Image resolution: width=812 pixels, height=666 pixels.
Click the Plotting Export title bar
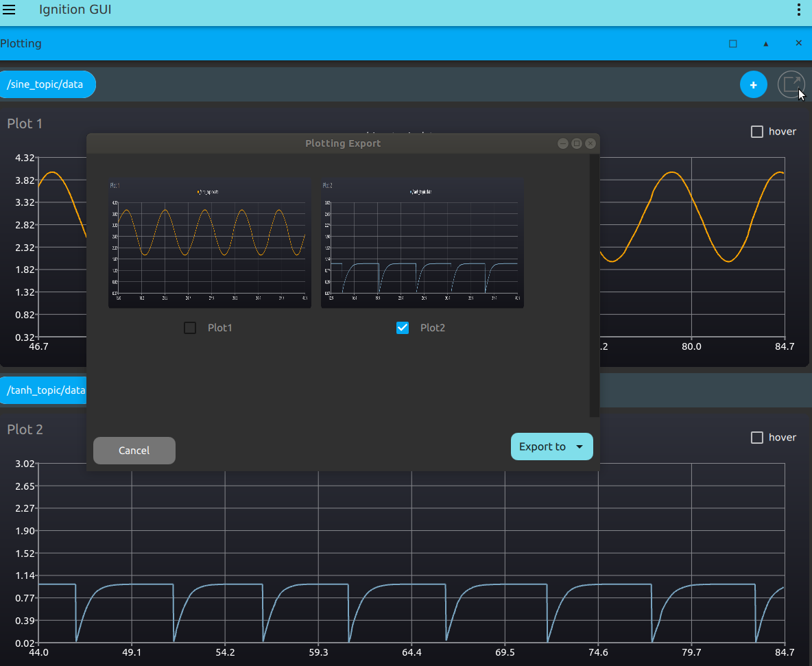click(x=343, y=143)
